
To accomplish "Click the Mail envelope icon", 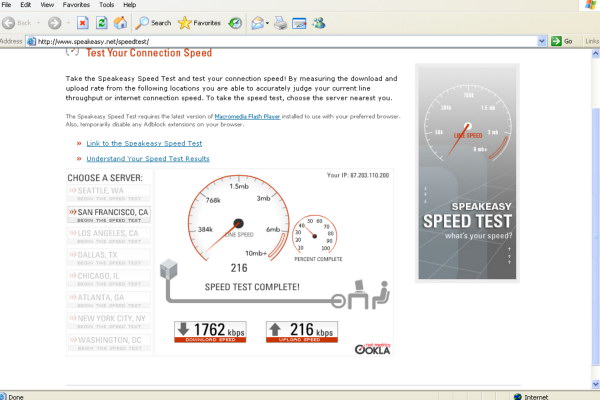I will [258, 23].
